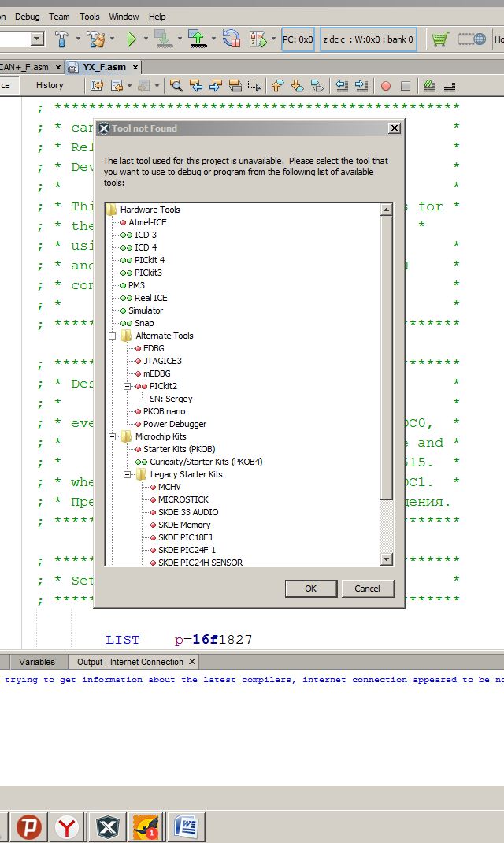Select the Simulator tool entry
Viewport: 504px width, 843px height.
point(146,310)
